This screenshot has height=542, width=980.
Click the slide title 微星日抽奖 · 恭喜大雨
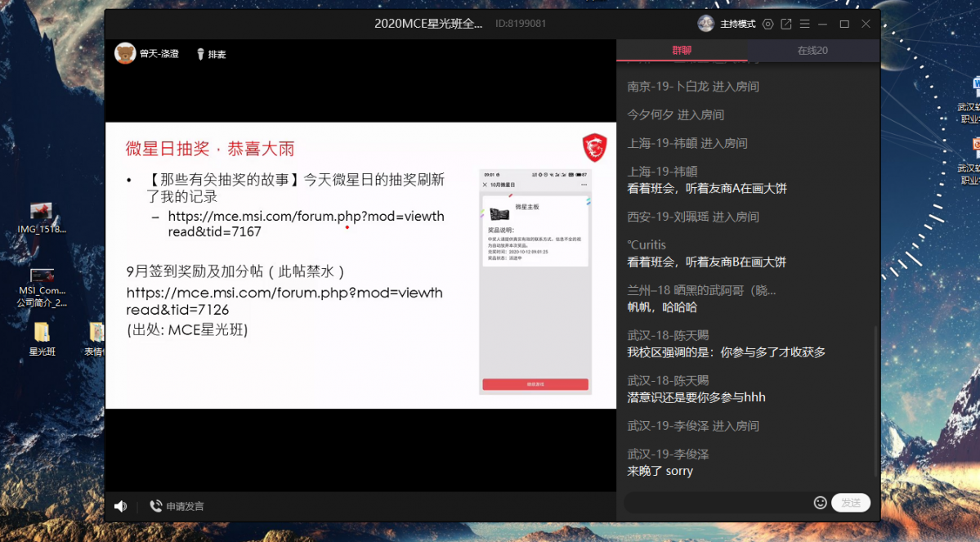(x=210, y=149)
